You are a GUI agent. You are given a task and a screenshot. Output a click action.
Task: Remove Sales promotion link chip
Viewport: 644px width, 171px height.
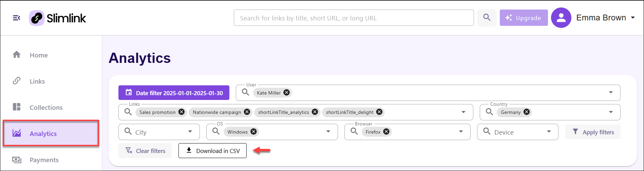182,112
